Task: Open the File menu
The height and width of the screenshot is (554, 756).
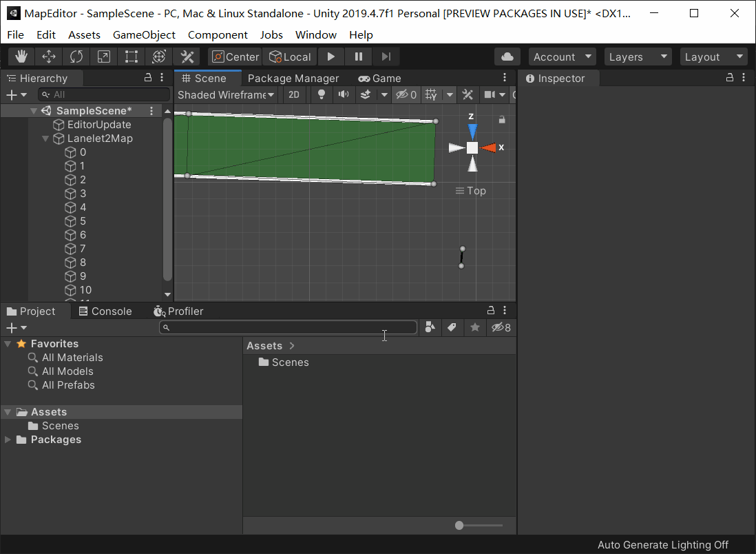Action: click(x=15, y=34)
